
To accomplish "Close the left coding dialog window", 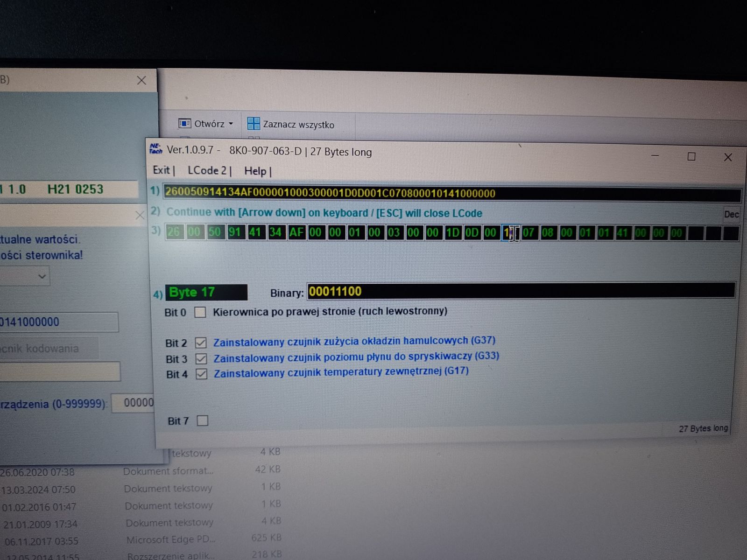I will click(x=141, y=80).
